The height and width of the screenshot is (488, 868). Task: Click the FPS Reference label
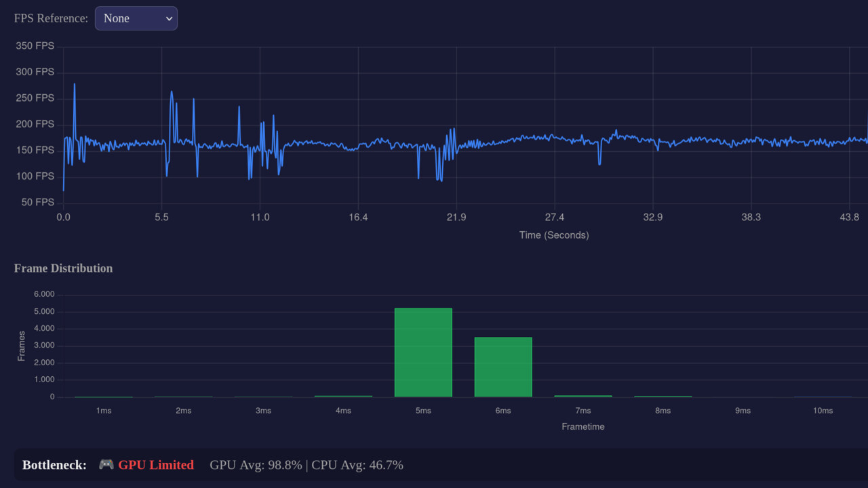51,18
